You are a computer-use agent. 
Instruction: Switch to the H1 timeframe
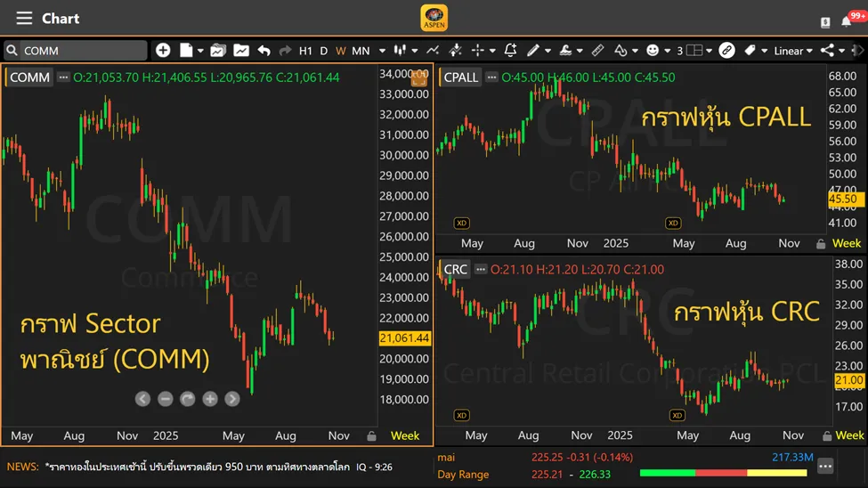point(305,51)
